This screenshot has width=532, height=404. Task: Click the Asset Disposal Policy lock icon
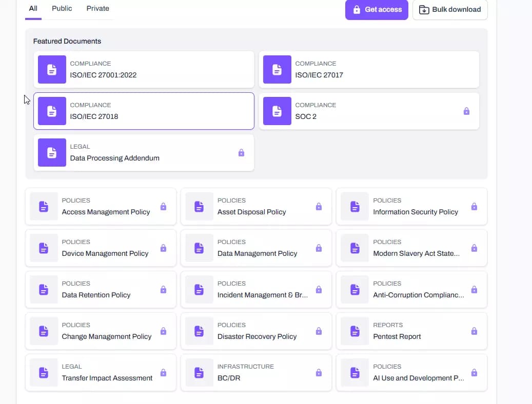point(319,207)
